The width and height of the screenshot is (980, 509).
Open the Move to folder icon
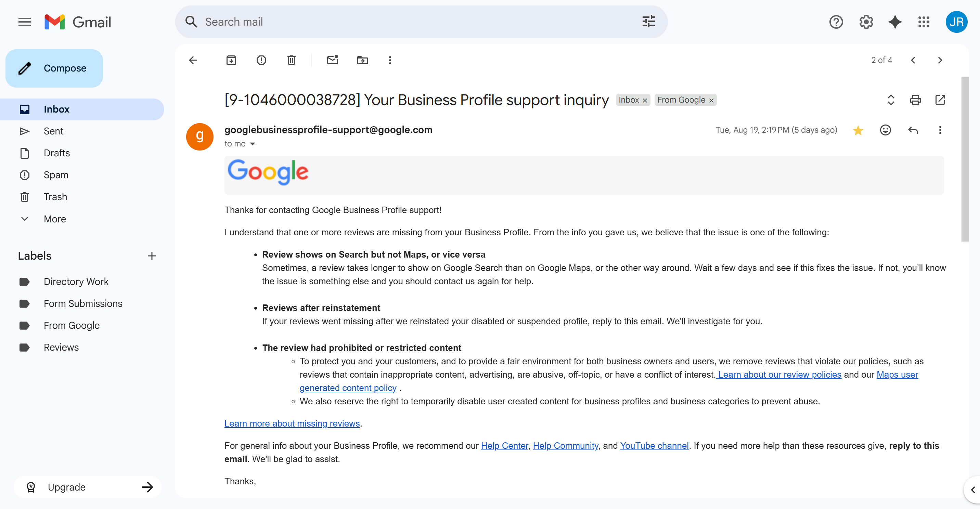pyautogui.click(x=363, y=60)
